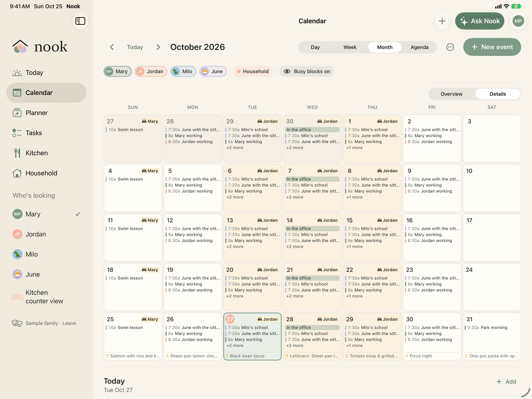Toggle the sidebar panel icon

(80, 21)
